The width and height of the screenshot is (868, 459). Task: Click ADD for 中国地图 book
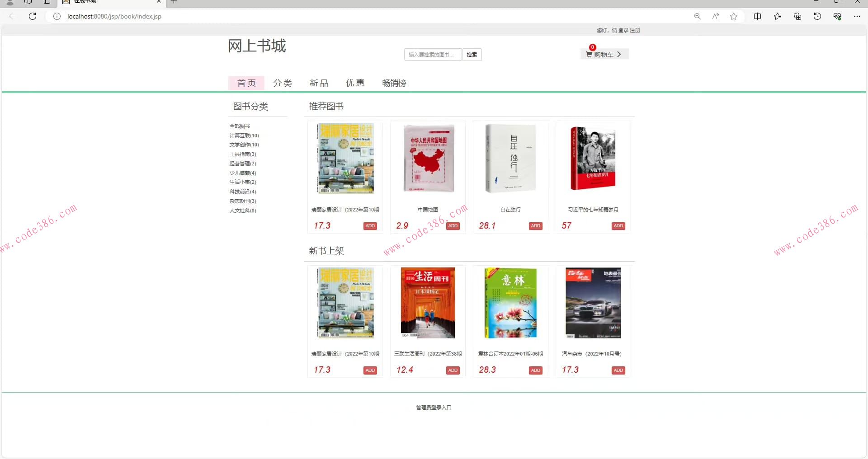pos(453,225)
